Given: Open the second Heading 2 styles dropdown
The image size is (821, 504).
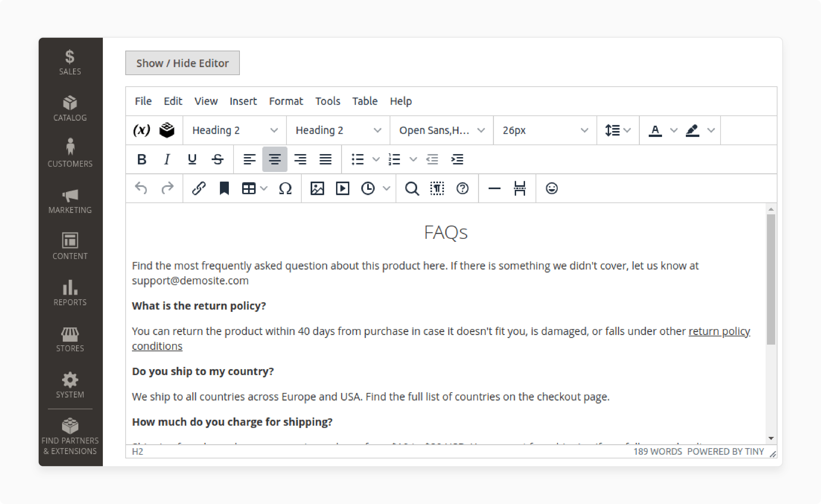Looking at the screenshot, I should click(338, 130).
